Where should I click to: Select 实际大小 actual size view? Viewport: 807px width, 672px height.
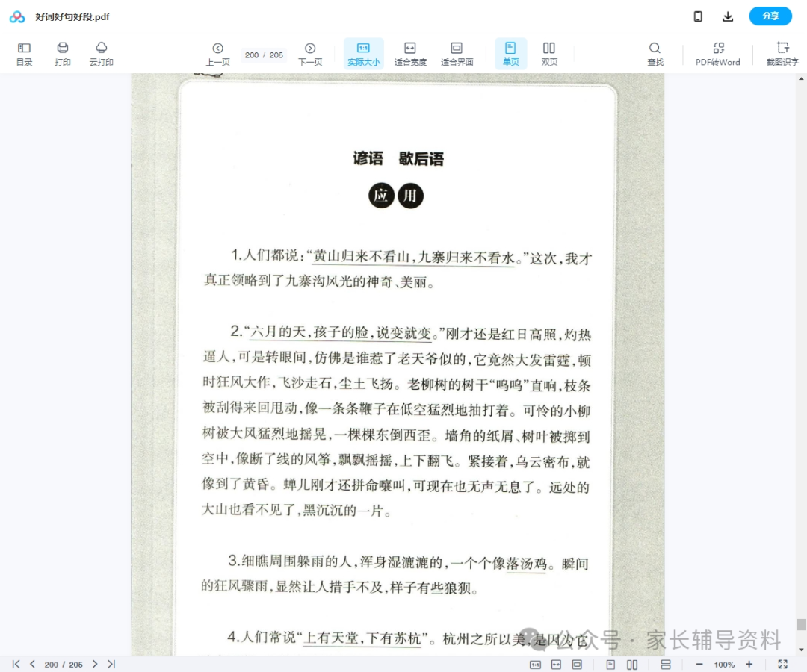point(363,54)
